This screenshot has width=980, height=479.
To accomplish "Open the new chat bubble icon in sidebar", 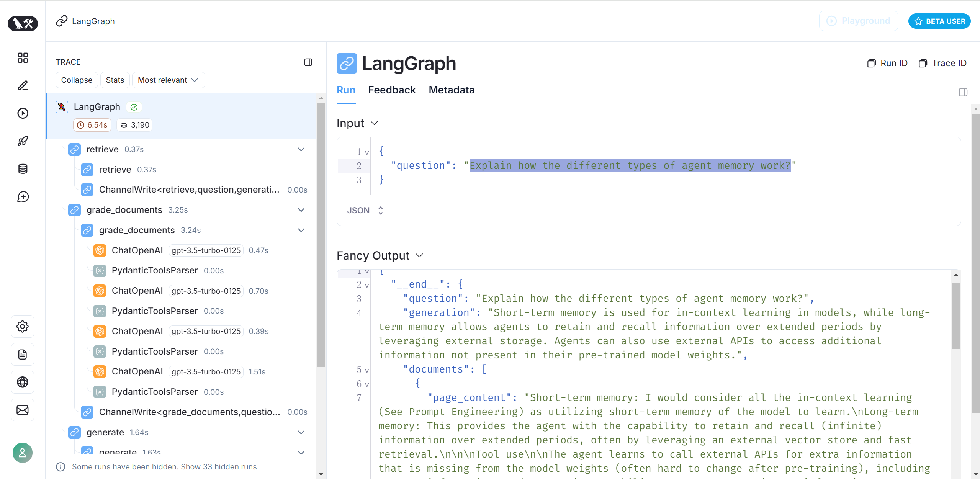I will [23, 197].
